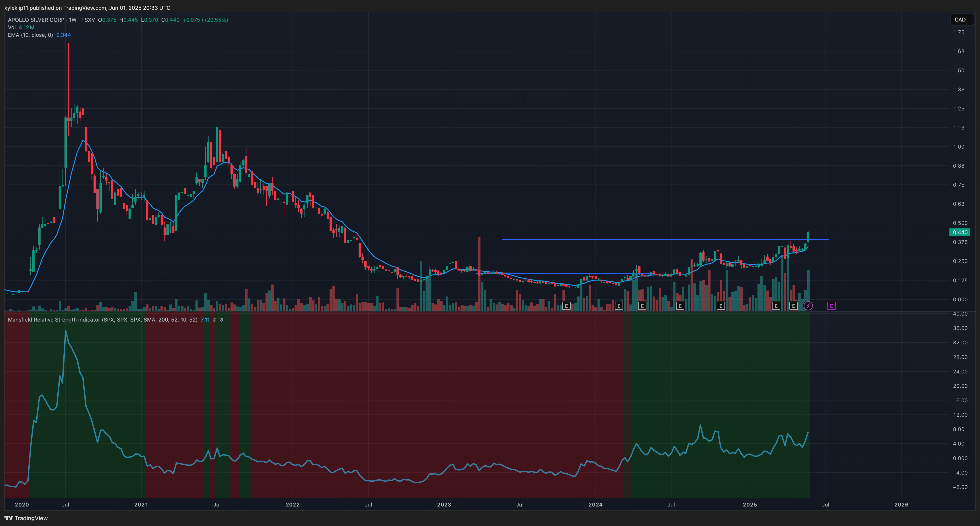Click the Mansfield Relative Strength indicator legend
980x526 pixels.
pyautogui.click(x=103, y=320)
